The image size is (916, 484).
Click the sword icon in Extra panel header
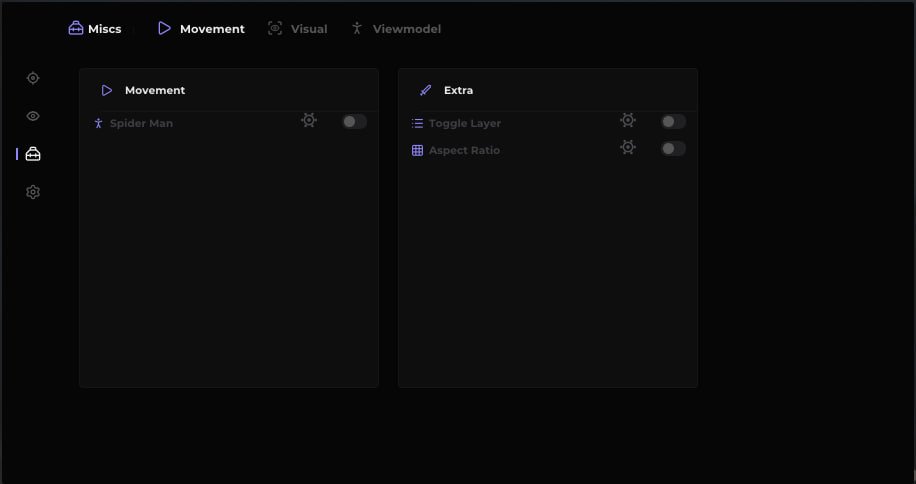coord(425,90)
